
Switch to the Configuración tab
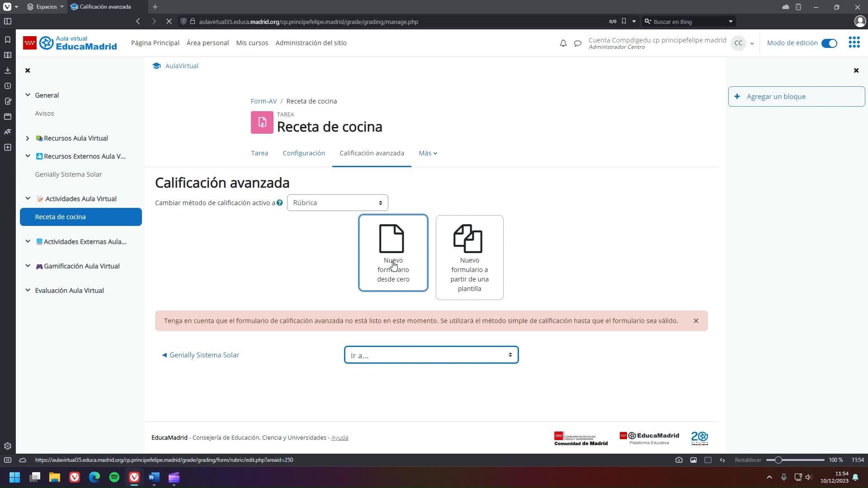[303, 153]
